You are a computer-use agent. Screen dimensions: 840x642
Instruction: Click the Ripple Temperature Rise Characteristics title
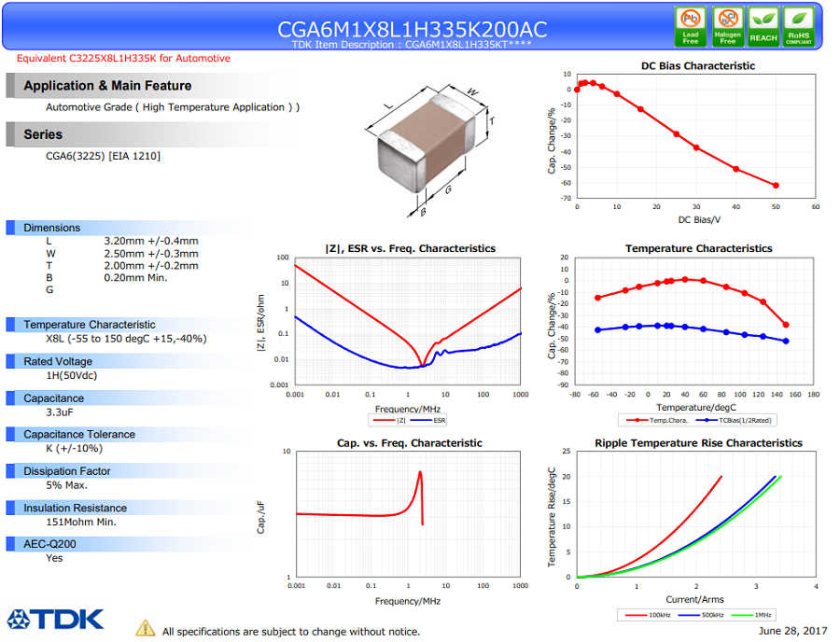(x=698, y=443)
